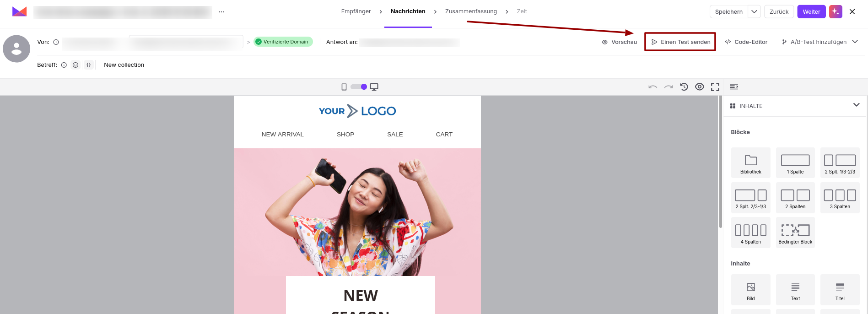Click the undo arrow icon

(x=653, y=87)
